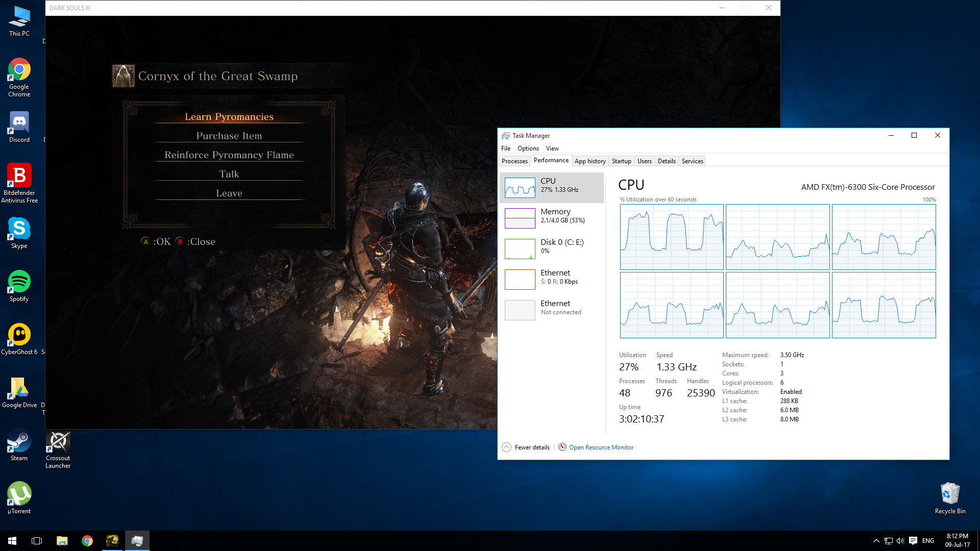
Task: Click the A :OK prompt
Action: (x=156, y=242)
